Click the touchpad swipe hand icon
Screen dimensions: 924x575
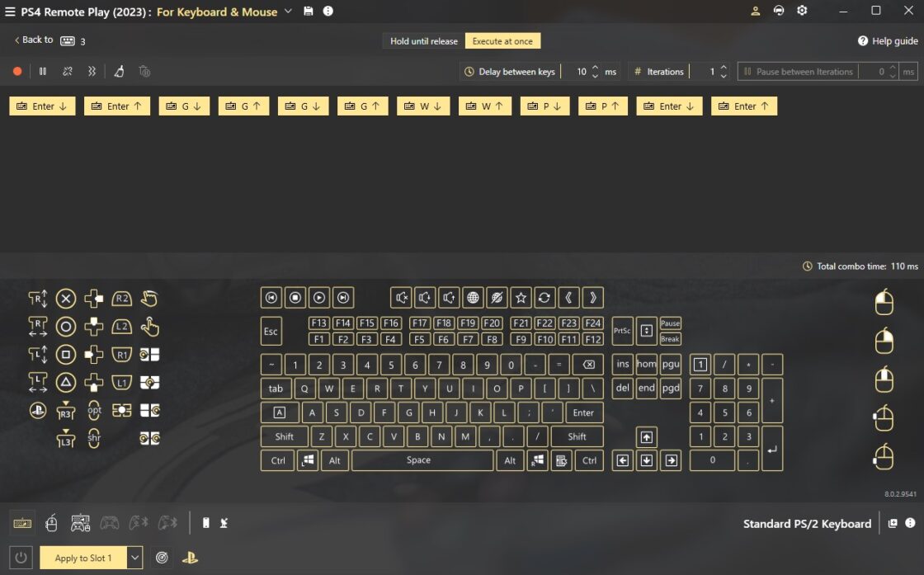pyautogui.click(x=149, y=299)
